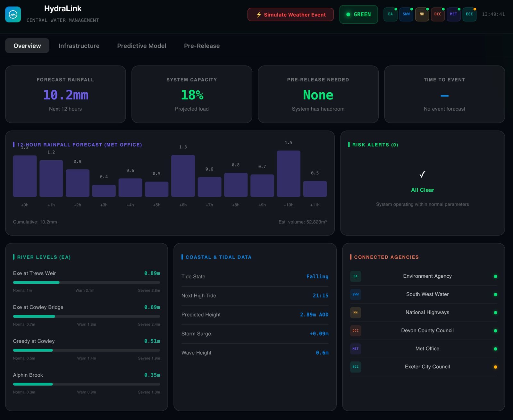Click Predicted Height '2.89m AOD'
This screenshot has width=513, height=420.
(314, 315)
